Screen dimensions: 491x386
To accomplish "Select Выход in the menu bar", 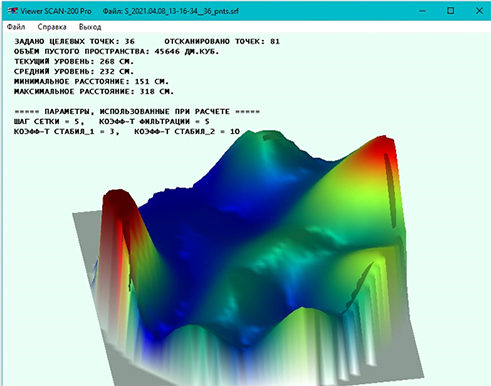I will (90, 27).
